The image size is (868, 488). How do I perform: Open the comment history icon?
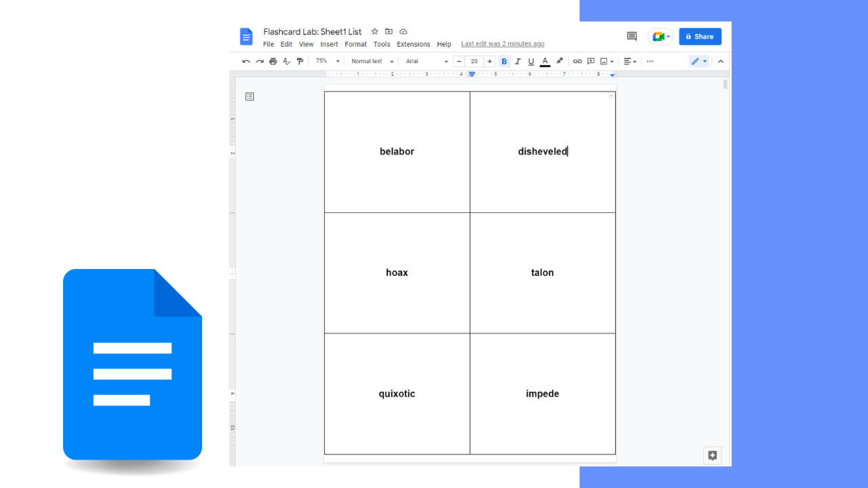click(x=631, y=36)
